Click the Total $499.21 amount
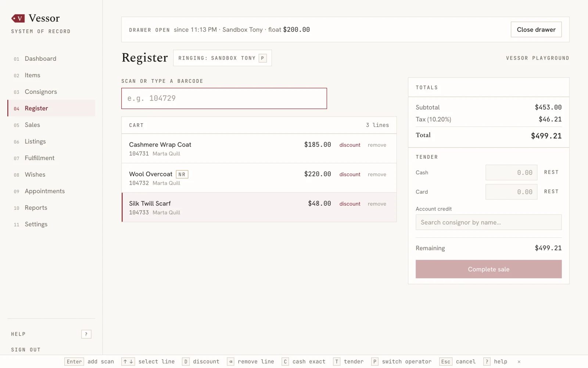 tap(546, 136)
